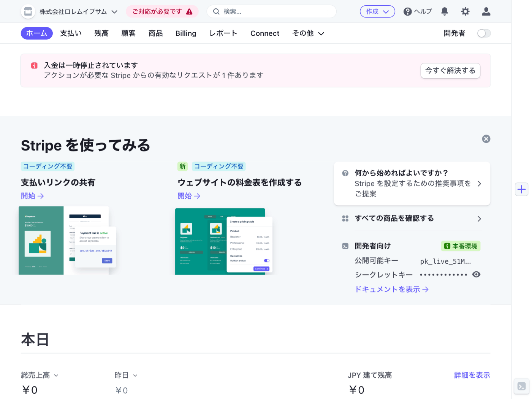Viewport: 532px width, 399px height.
Task: Open settings gear icon
Action: coord(465,11)
